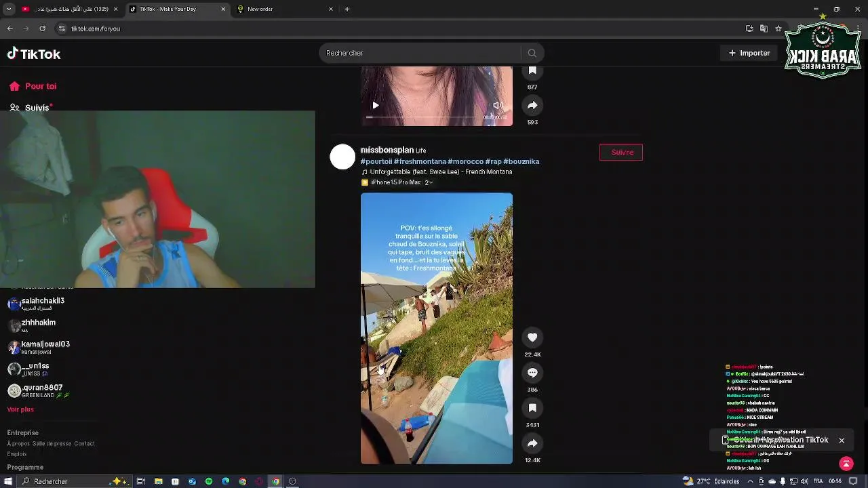The image size is (868, 488).
Task: Reload the TikTok page
Action: tap(42, 28)
